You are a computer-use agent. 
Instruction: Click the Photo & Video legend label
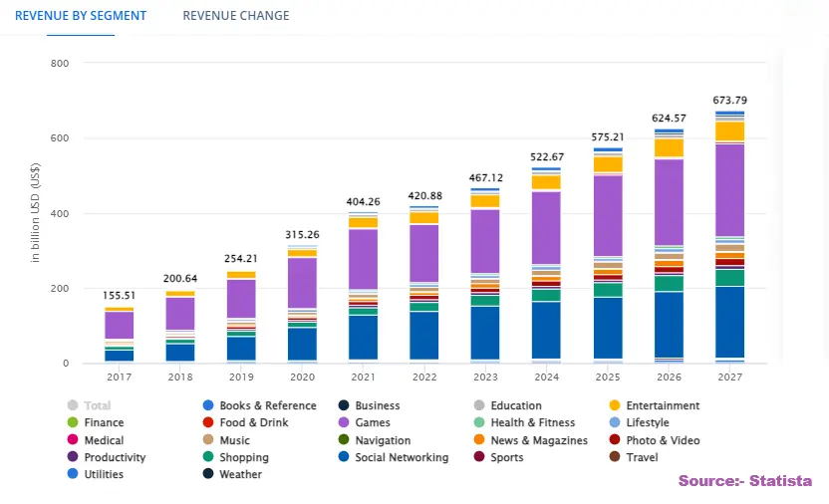pos(663,440)
